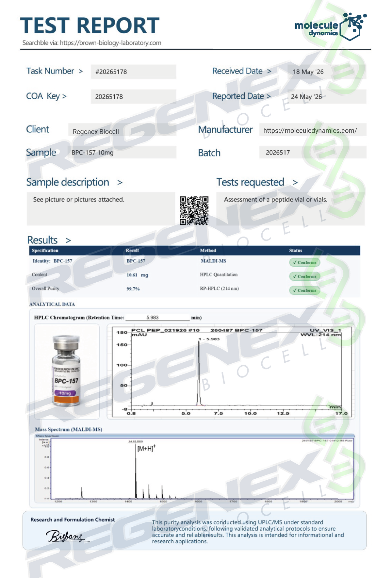
Task: Click the RP-HPLC (214 nm) method cell
Action: coord(220,289)
